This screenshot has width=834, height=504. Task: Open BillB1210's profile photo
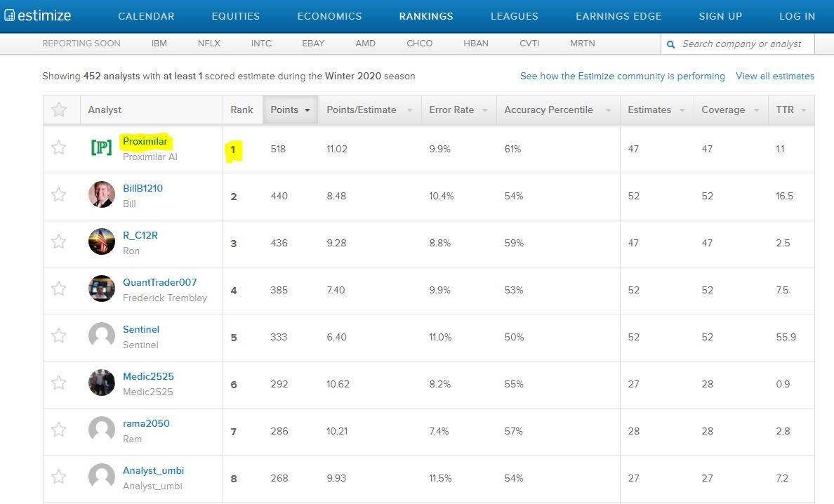pyautogui.click(x=102, y=194)
